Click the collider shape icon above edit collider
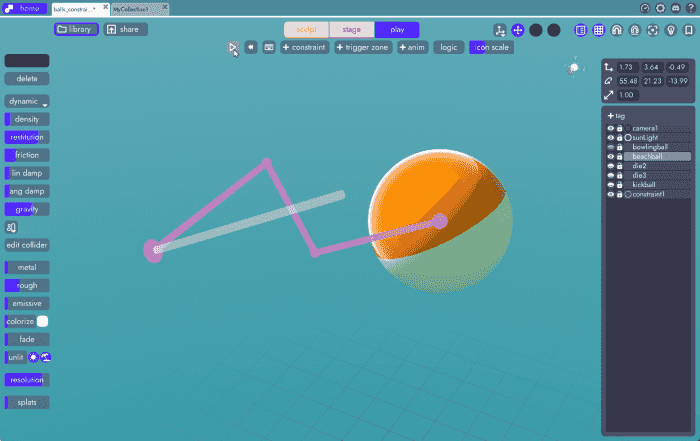Image resolution: width=700 pixels, height=441 pixels. tap(11, 228)
